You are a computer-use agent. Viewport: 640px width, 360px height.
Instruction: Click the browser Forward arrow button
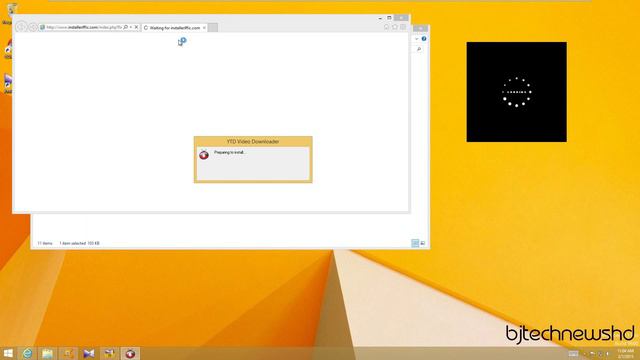point(33,27)
